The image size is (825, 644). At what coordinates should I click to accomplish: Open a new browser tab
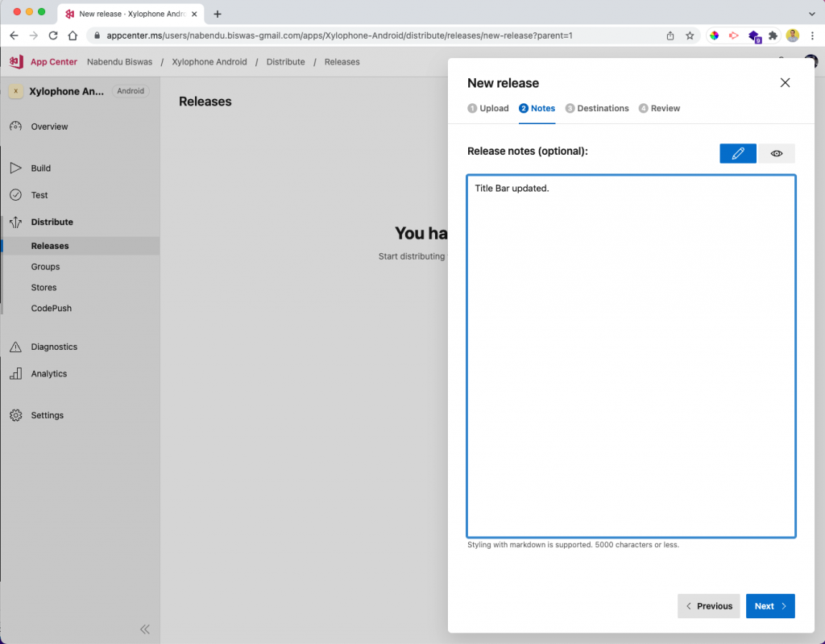pos(218,15)
